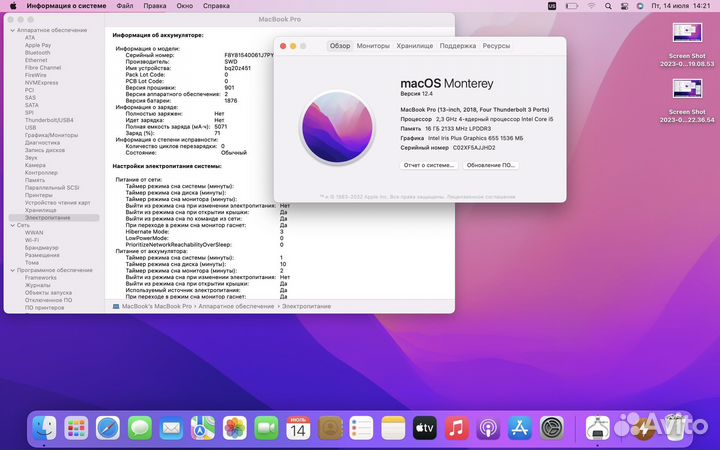
Task: Open the Apple TV app in the Dock
Action: click(x=425, y=428)
